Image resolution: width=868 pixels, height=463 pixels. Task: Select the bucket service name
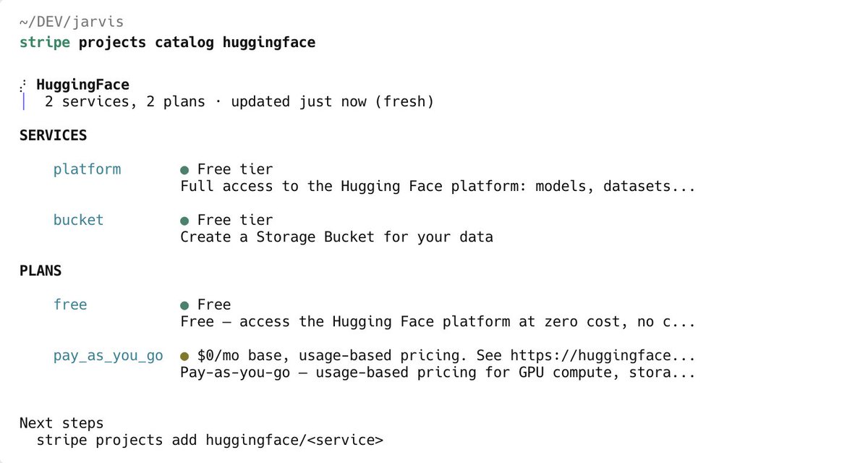(x=78, y=220)
